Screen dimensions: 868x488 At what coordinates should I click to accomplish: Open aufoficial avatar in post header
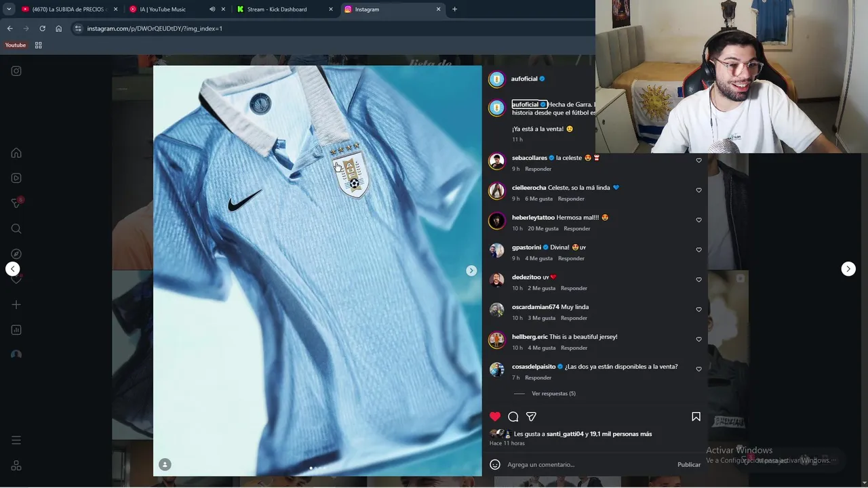(x=497, y=79)
